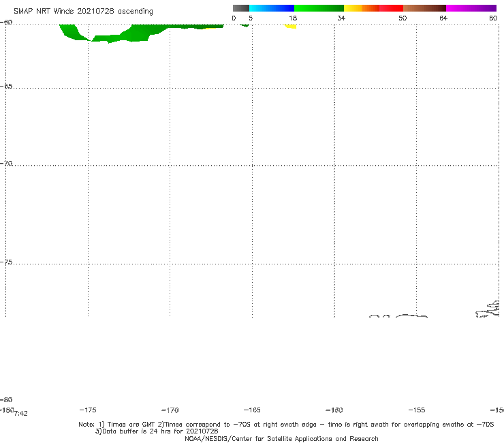This screenshot has width=504, height=443.
Task: Select the gray segment of the wind color bar
Action: coord(241,8)
